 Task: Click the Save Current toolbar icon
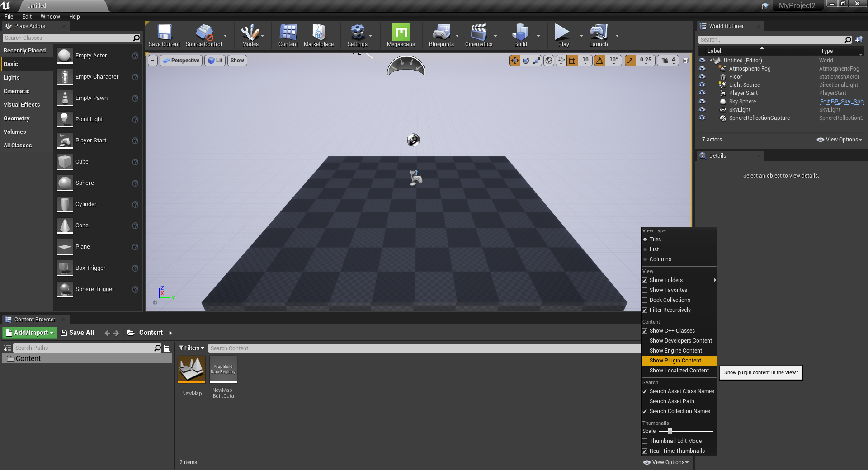point(164,35)
